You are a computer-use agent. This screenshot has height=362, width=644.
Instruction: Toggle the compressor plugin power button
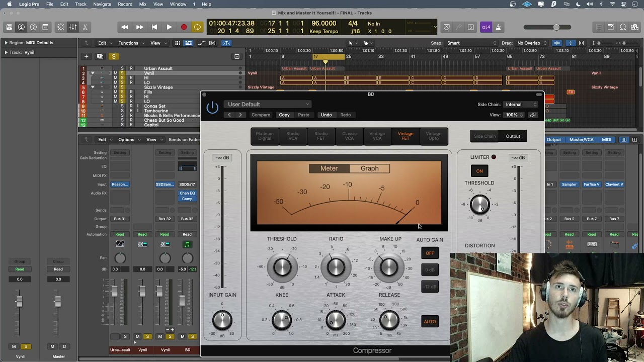point(212,107)
